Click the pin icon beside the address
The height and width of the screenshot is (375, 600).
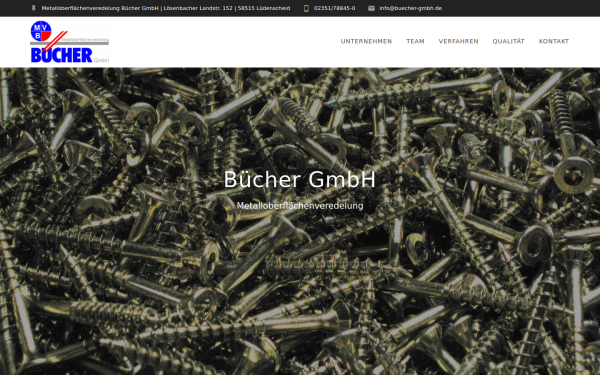tap(34, 8)
